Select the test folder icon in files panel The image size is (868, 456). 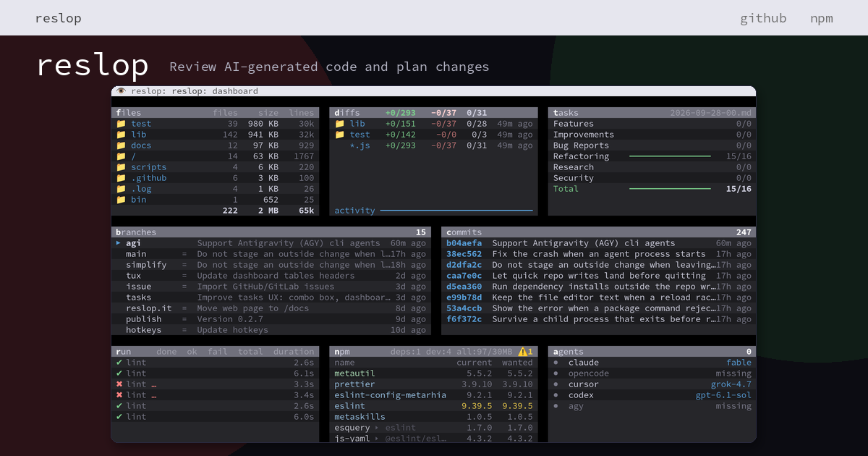121,124
